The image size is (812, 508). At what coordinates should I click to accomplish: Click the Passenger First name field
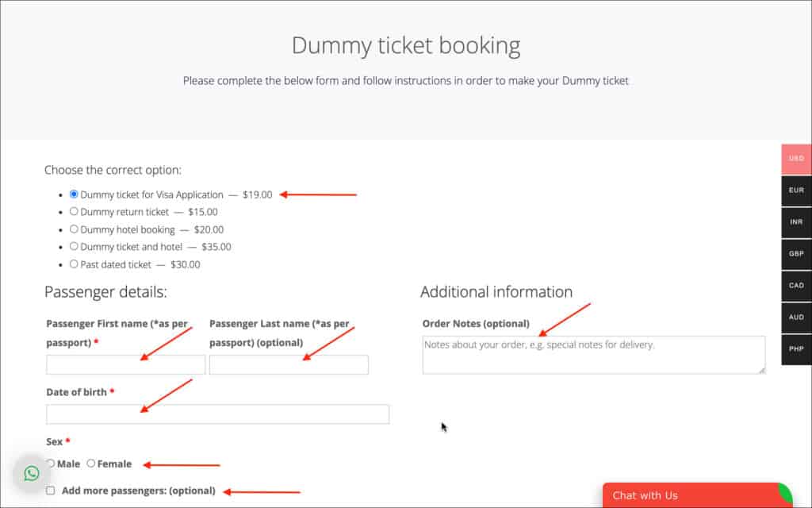click(125, 365)
